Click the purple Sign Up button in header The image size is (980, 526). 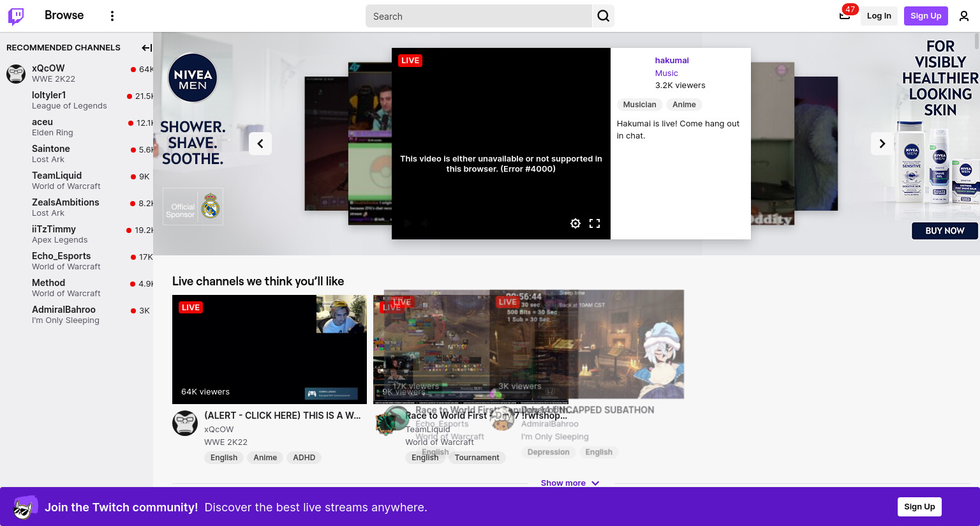coord(926,16)
